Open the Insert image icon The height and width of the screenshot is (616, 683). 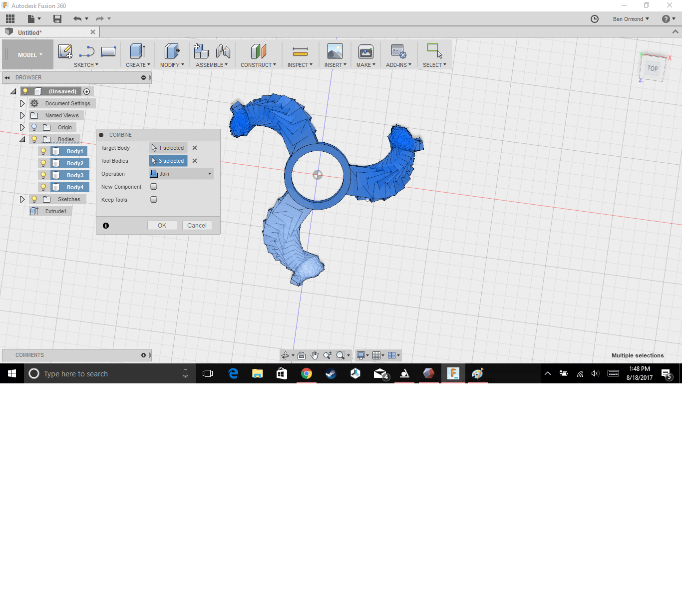point(335,51)
